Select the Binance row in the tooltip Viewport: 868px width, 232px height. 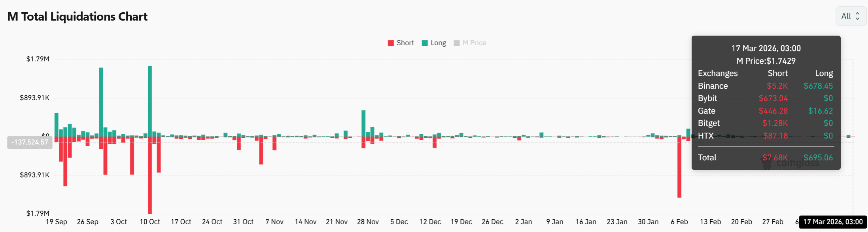coord(765,86)
